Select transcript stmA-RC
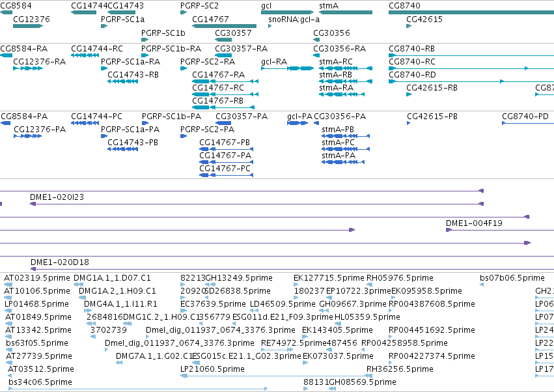Image resolution: width=554 pixels, height=392 pixels. [x=336, y=61]
